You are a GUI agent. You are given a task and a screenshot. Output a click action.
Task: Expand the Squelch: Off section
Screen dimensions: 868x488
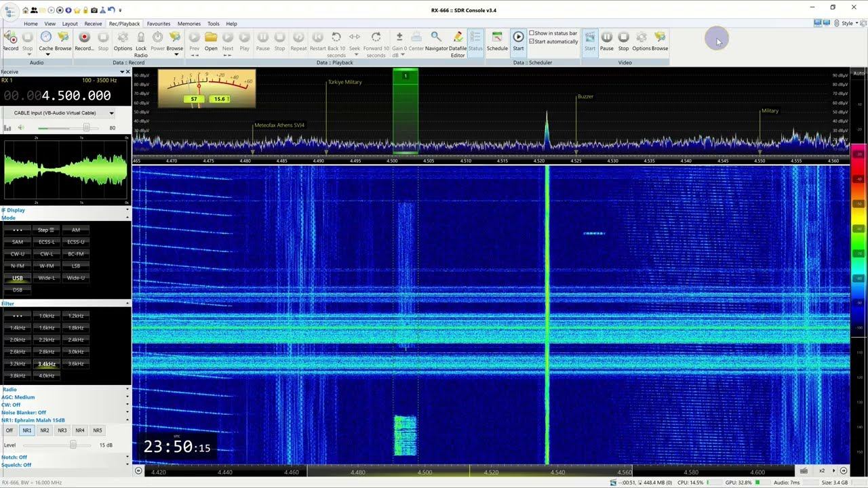point(127,465)
